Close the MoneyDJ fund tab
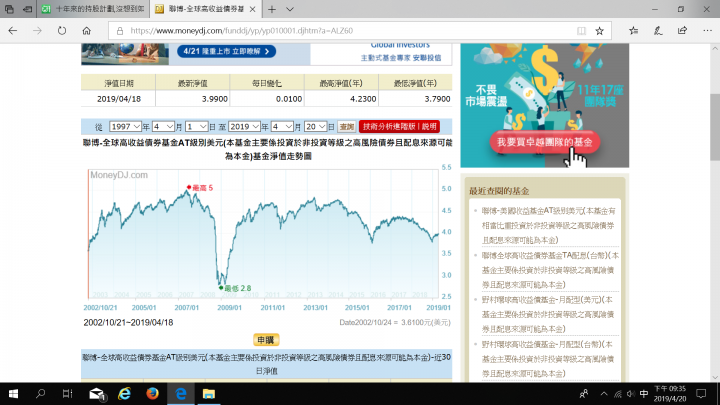The image size is (720, 405). (x=253, y=9)
